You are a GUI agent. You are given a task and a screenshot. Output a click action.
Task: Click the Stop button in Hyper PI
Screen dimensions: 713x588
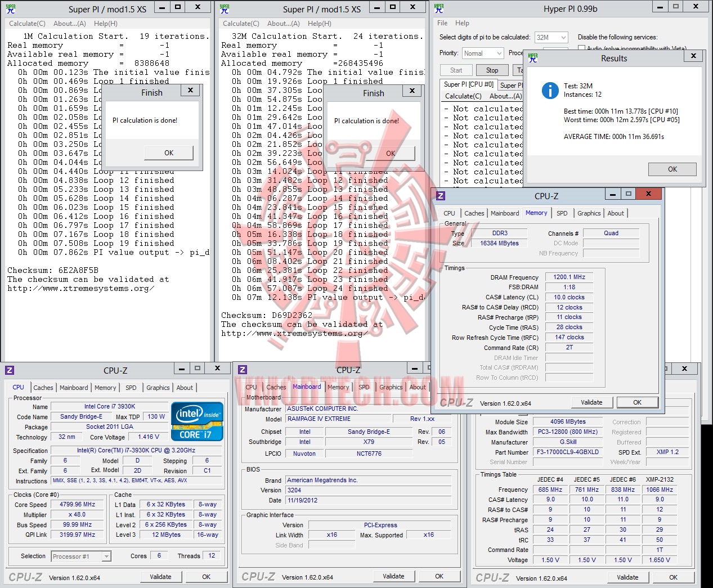pos(492,70)
